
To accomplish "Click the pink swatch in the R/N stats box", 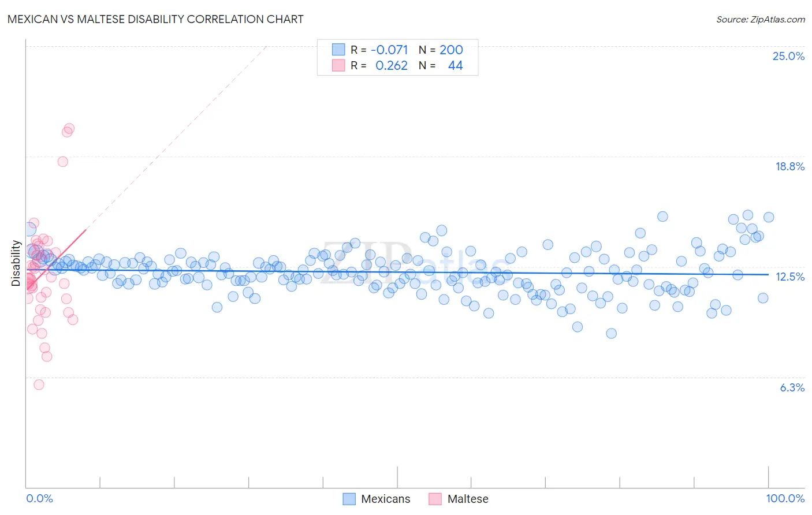I will [x=338, y=65].
